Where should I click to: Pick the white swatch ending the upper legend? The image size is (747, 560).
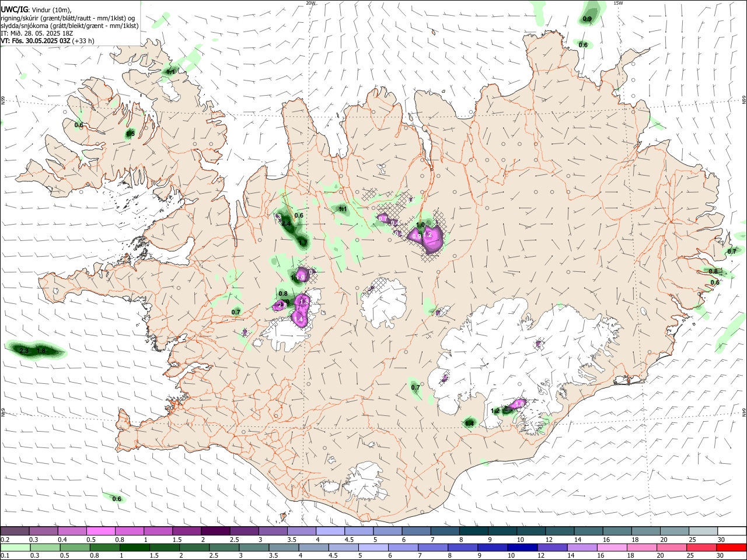pyautogui.click(x=731, y=531)
